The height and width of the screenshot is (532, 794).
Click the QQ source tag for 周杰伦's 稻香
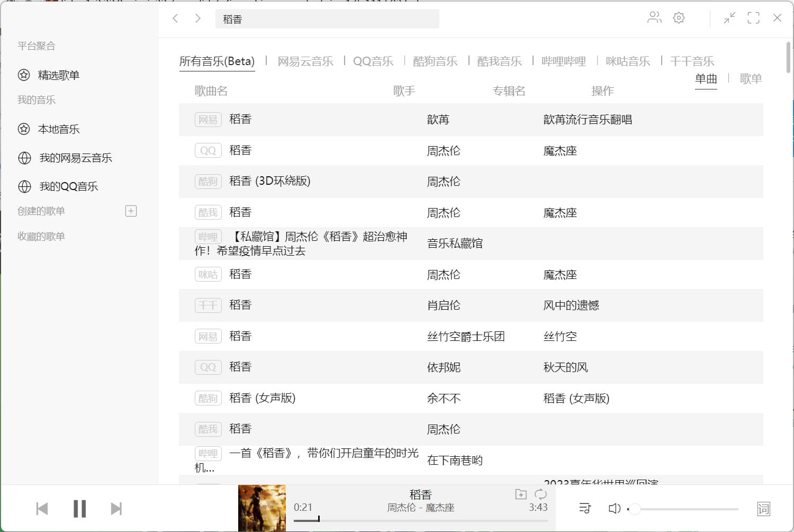click(208, 151)
